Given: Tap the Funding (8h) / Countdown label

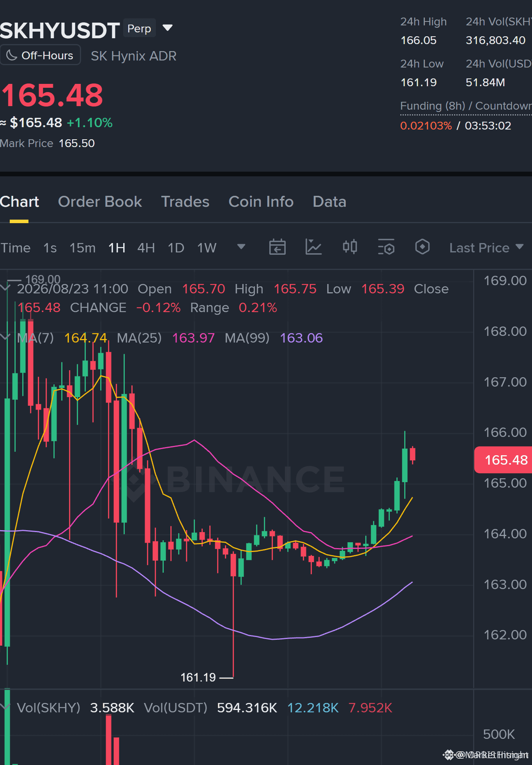Looking at the screenshot, I should pyautogui.click(x=466, y=106).
